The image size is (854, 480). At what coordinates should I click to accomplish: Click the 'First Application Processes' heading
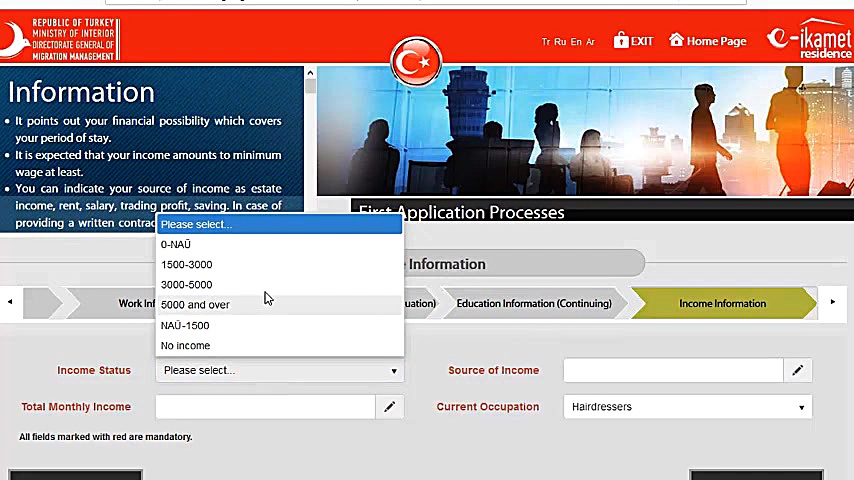pos(461,212)
